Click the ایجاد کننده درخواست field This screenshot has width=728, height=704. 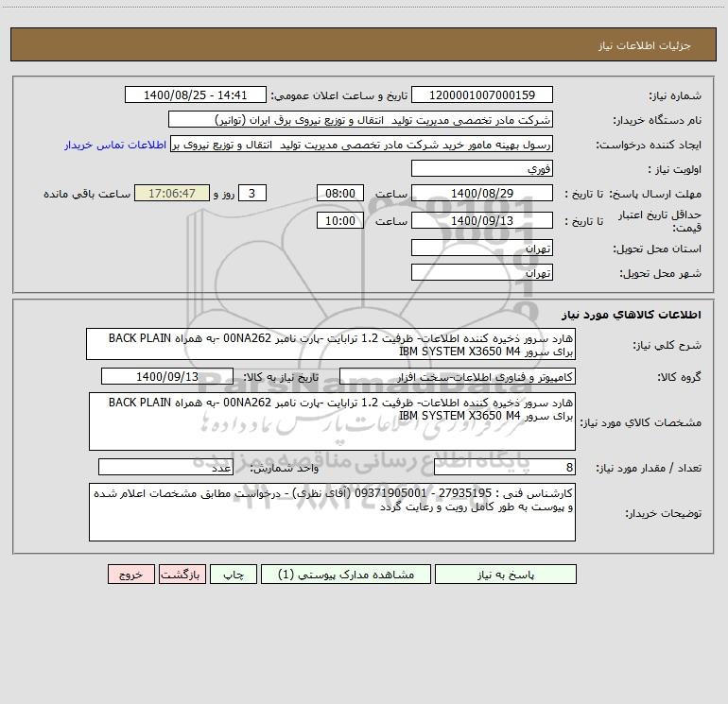click(x=362, y=144)
